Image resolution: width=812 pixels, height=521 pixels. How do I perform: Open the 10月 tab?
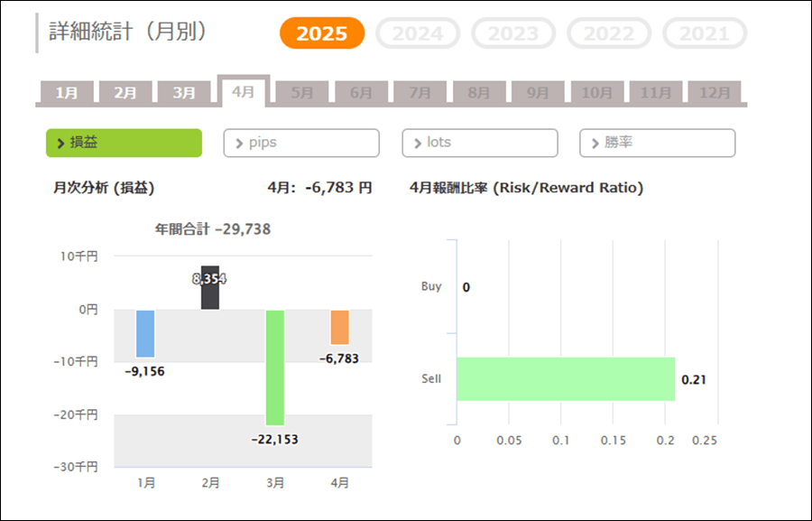pyautogui.click(x=597, y=92)
